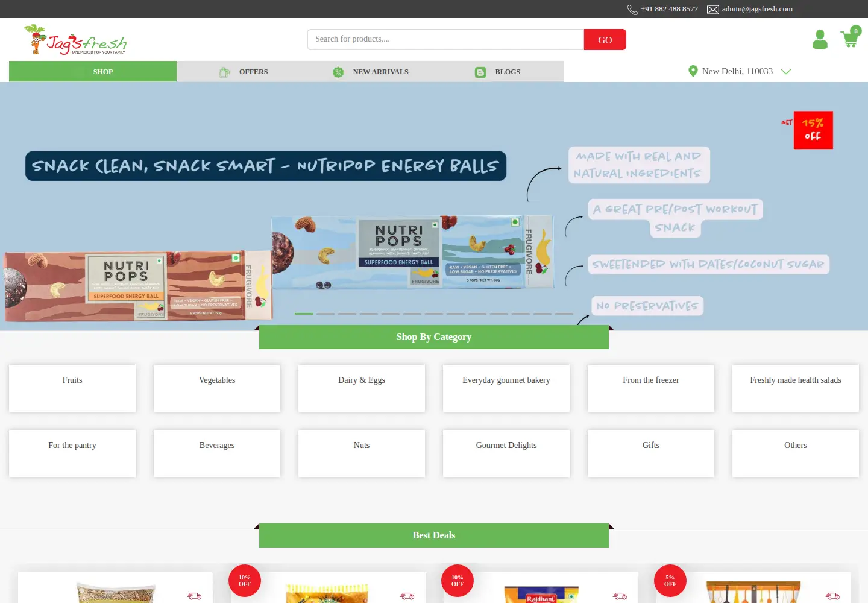The width and height of the screenshot is (868, 603).
Task: Click the 5% OFF badge
Action: click(670, 581)
